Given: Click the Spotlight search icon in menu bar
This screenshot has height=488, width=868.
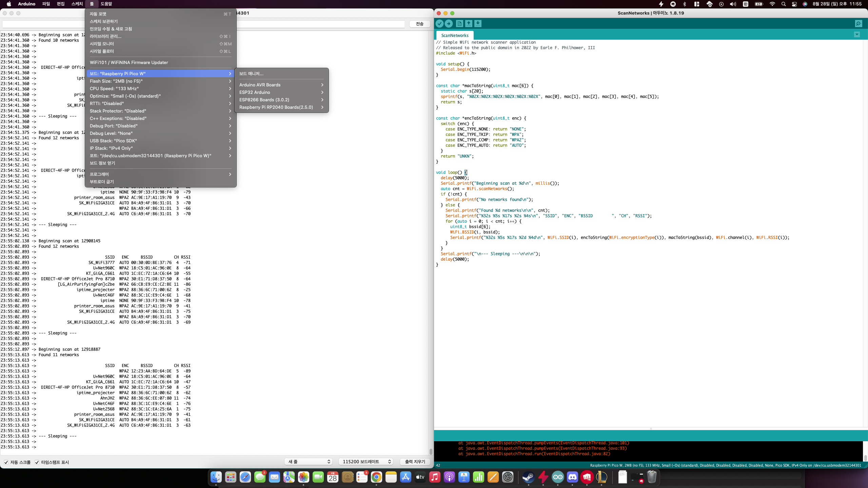Looking at the screenshot, I should click(x=784, y=4).
